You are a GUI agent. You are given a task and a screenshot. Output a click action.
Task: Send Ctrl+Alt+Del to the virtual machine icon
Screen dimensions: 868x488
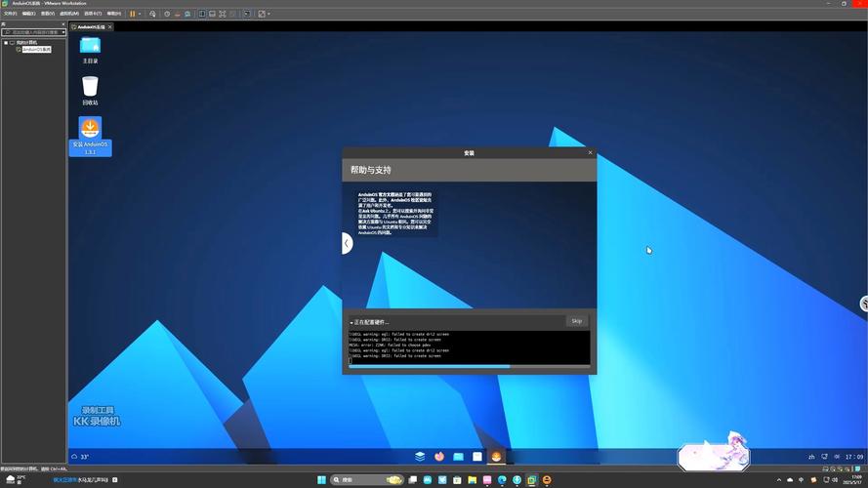pos(152,14)
